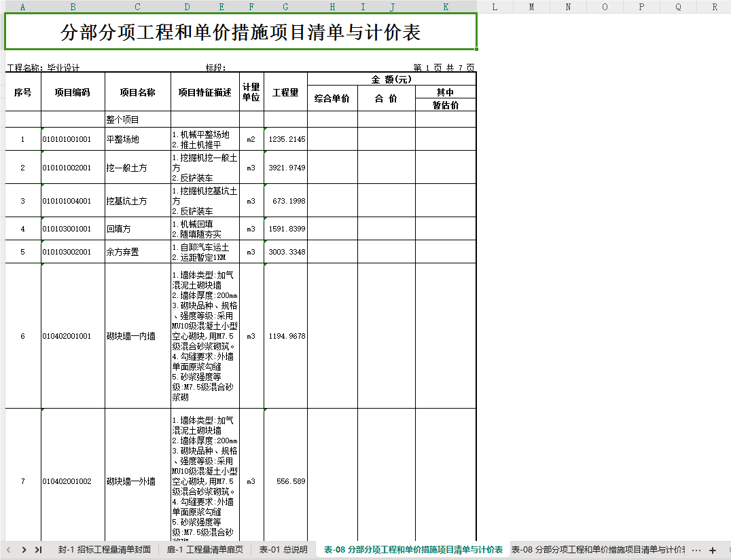
Task: Click the next sheet navigation arrow
Action: [x=24, y=550]
